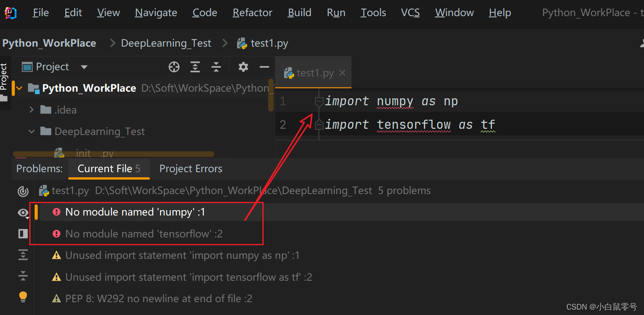Close the test1.py editor tab
Screen dimensions: 644x315
point(342,73)
